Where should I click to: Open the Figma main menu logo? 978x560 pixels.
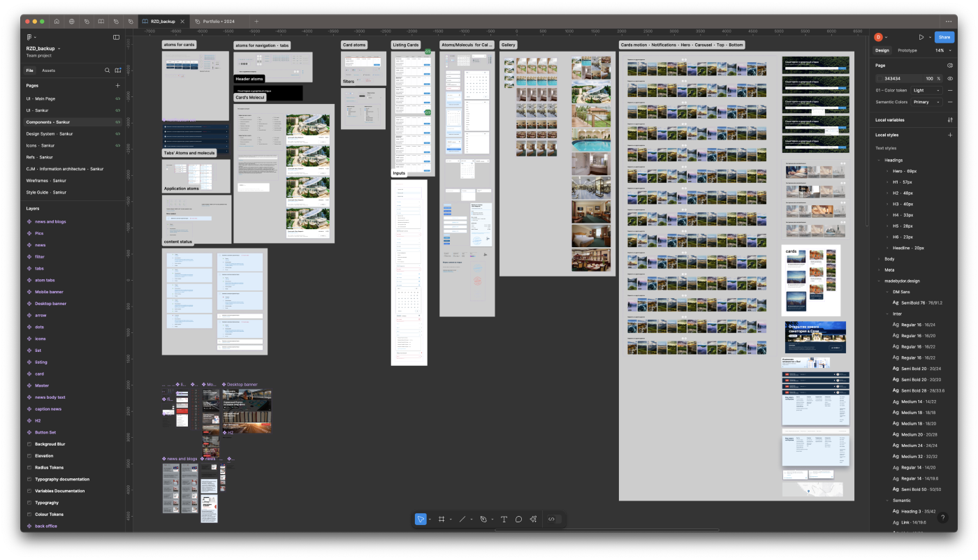(29, 37)
